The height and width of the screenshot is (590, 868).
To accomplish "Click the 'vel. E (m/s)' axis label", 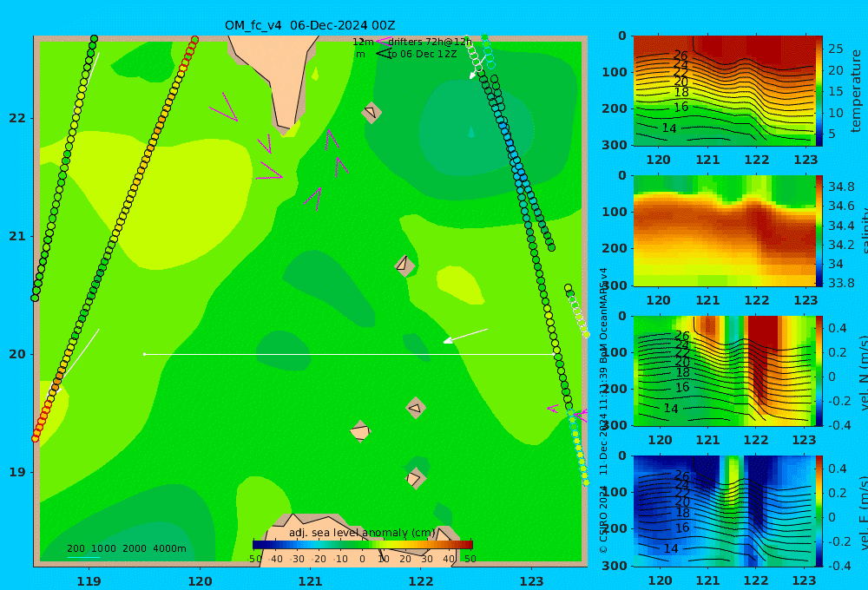I will tap(863, 513).
